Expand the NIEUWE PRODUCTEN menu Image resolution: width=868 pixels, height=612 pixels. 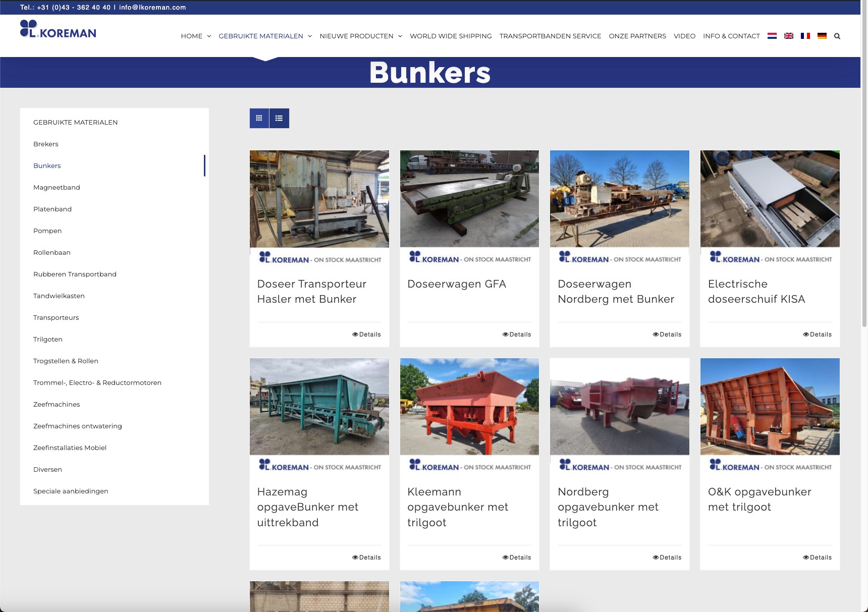(361, 36)
